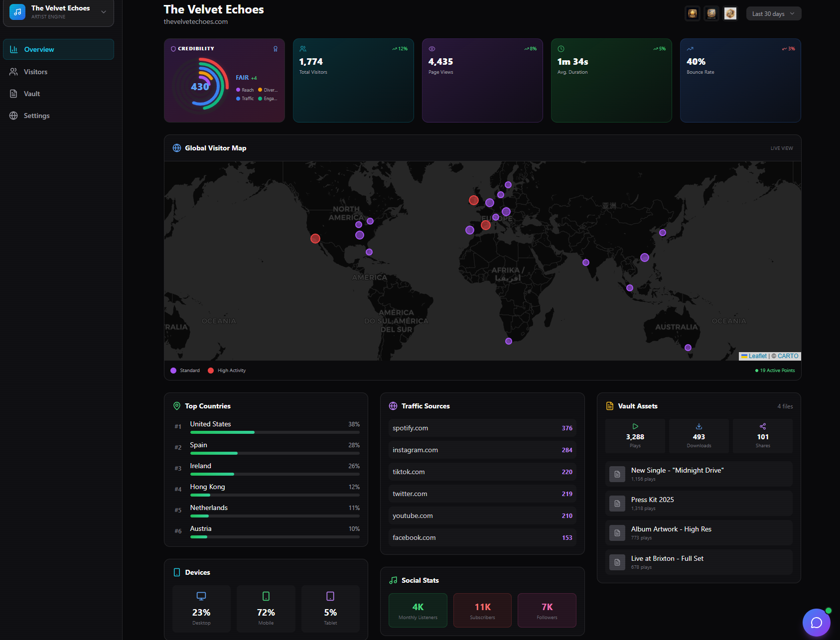Click the third album thumbnail in header
This screenshot has width=840, height=640.
pyautogui.click(x=730, y=13)
